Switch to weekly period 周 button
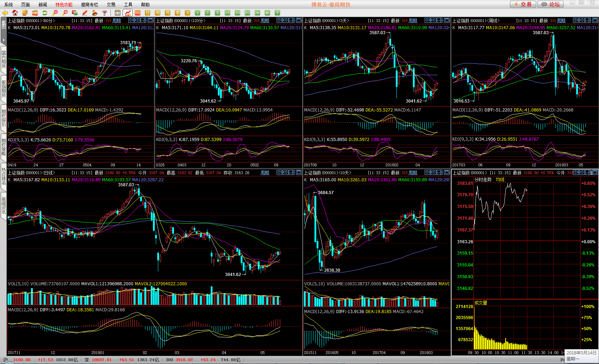The image size is (599, 364). pyautogui.click(x=158, y=13)
